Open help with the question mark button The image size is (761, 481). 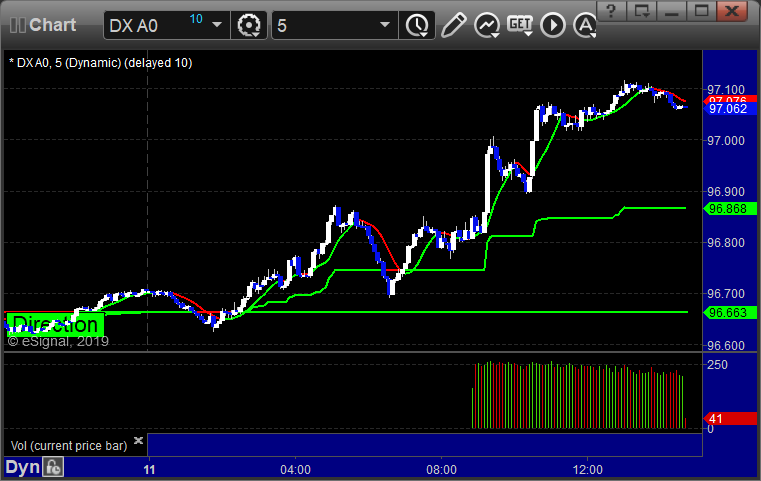coord(611,10)
